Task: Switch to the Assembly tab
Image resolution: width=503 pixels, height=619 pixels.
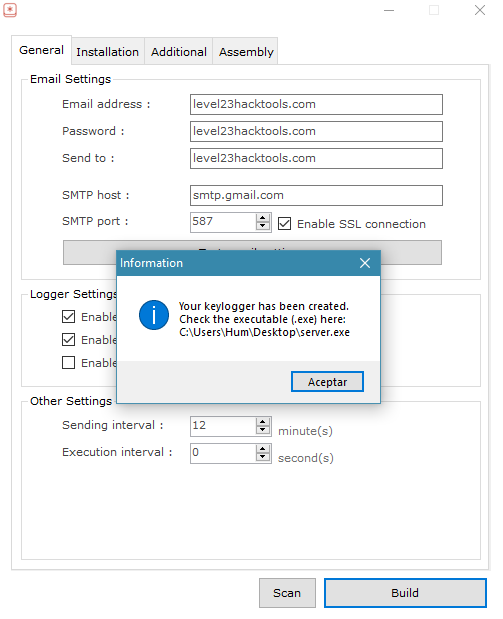Action: pyautogui.click(x=246, y=52)
